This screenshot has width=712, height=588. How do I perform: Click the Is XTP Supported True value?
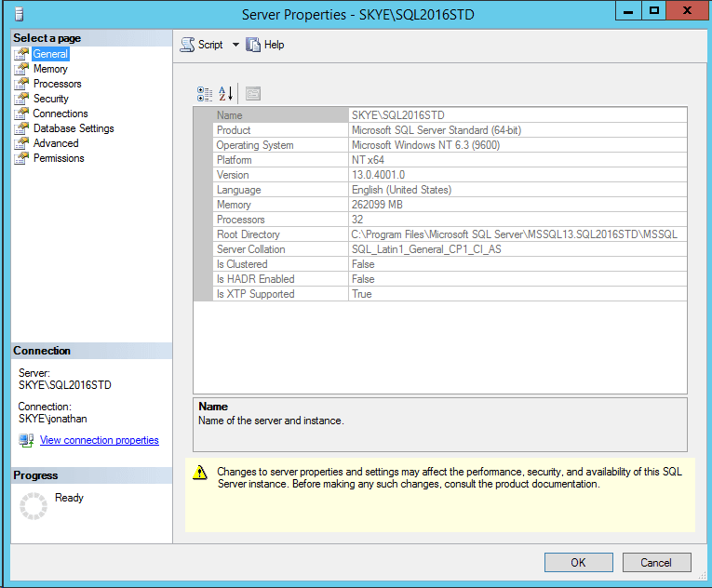tap(362, 294)
